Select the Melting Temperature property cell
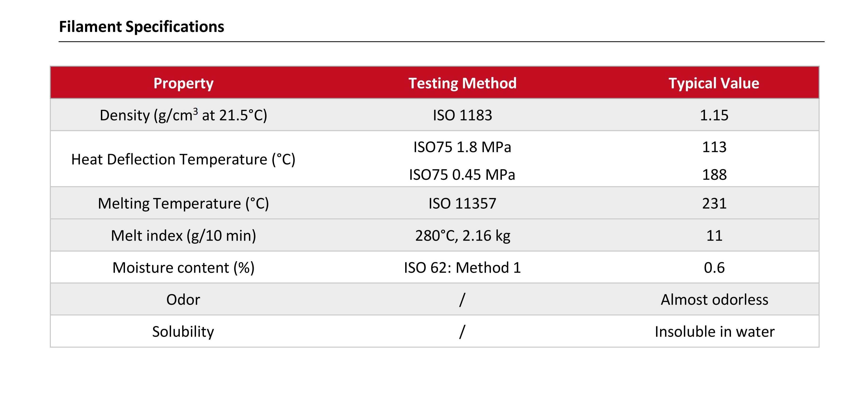Image resolution: width=868 pixels, height=420 pixels. tap(183, 203)
